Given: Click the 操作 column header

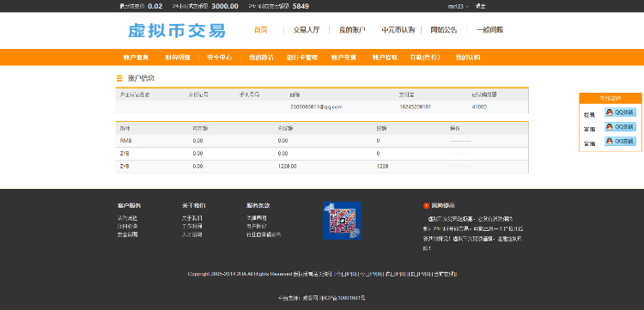Looking at the screenshot, I should pos(455,129).
